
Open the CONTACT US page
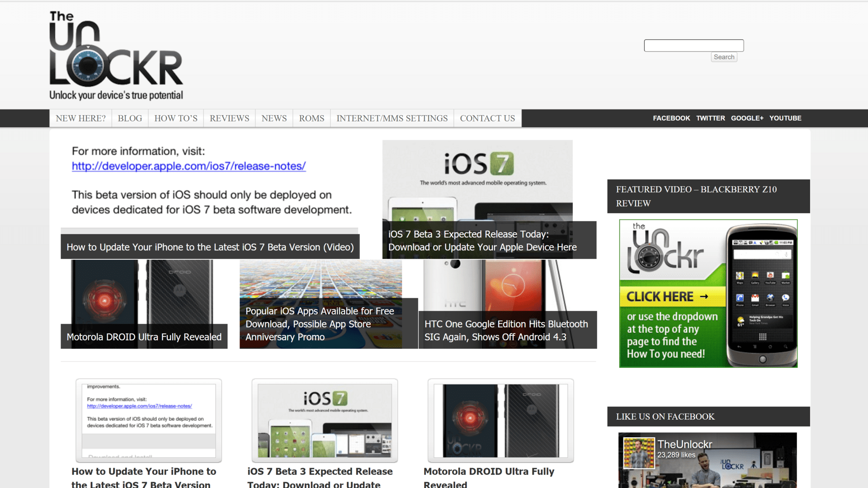487,118
